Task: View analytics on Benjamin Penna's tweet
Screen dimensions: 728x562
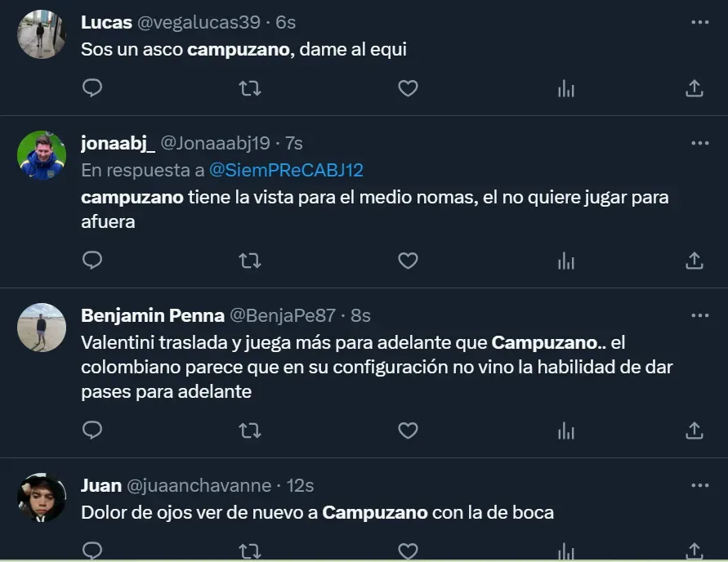Action: coord(565,430)
